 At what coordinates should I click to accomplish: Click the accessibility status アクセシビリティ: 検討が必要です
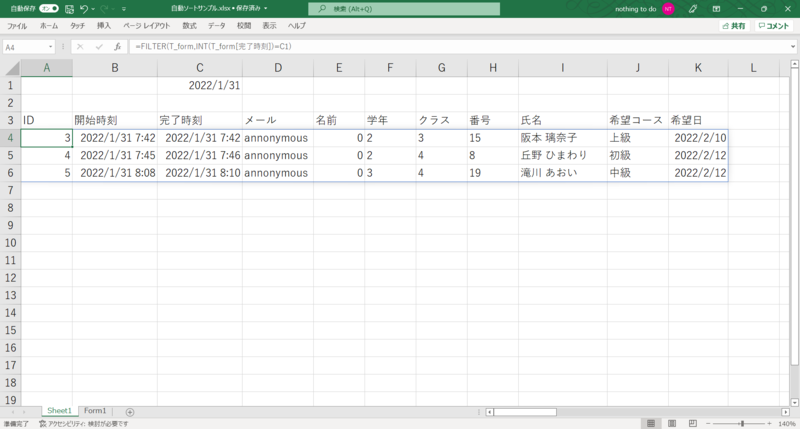coord(84,424)
